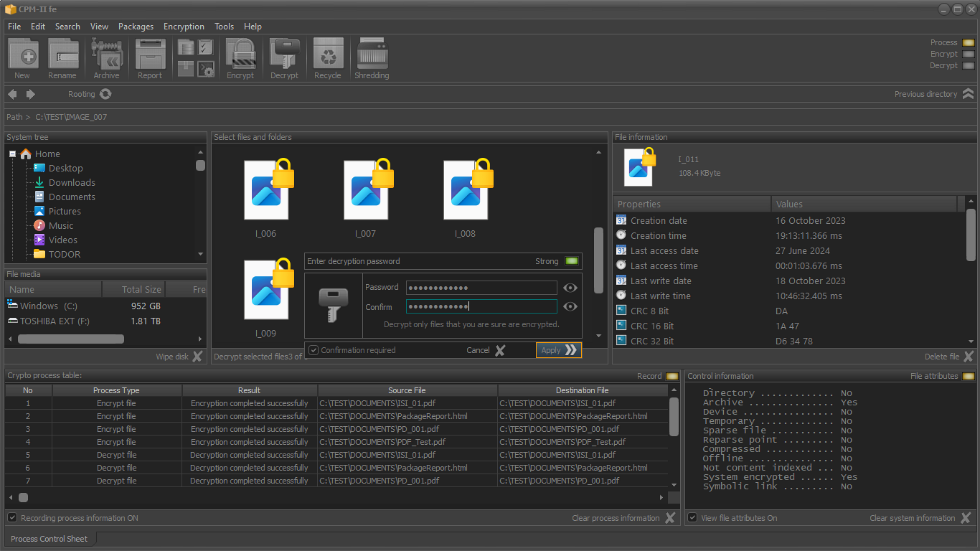Screen dimensions: 980x551
Task: Open the Shredding tool
Action: [x=372, y=54]
